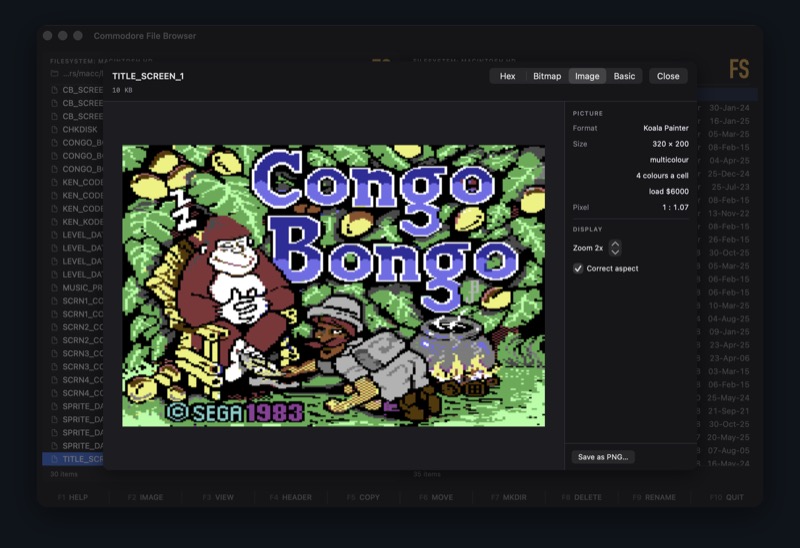Image resolution: width=800 pixels, height=548 pixels.
Task: Click F3 VIEW in the function bar
Action: click(x=218, y=497)
